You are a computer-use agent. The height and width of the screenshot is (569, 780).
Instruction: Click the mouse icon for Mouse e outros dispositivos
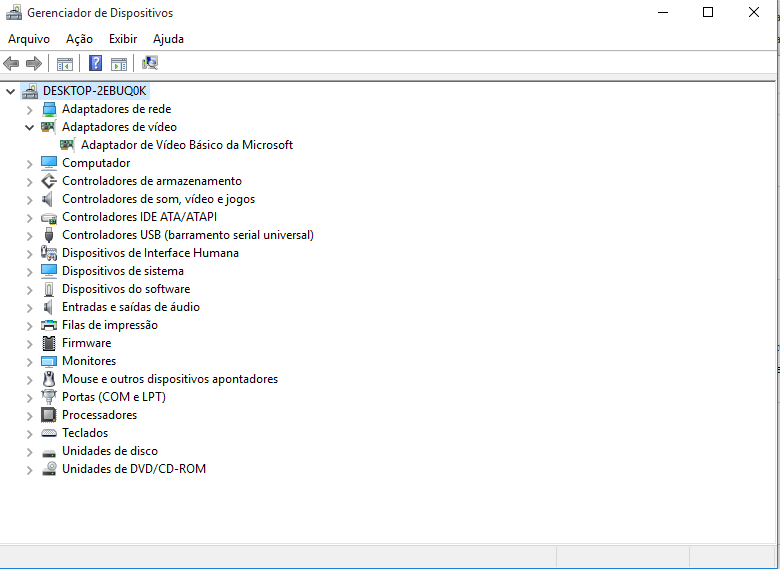pos(49,379)
